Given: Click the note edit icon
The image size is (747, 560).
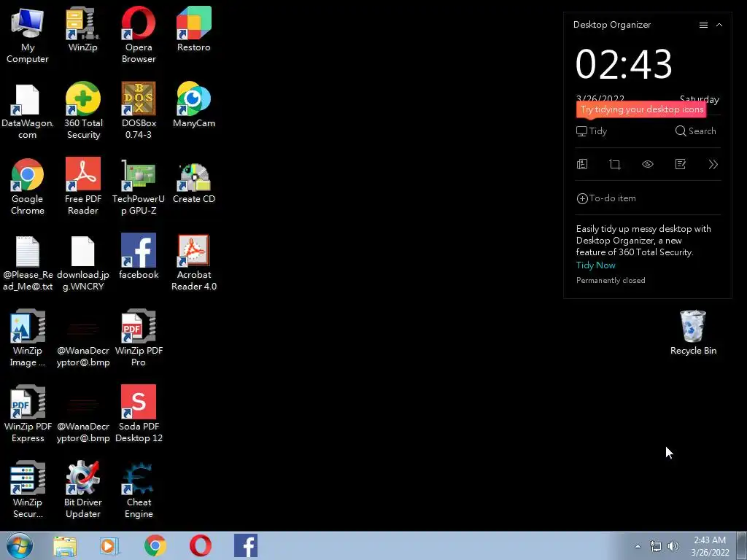Looking at the screenshot, I should (681, 164).
